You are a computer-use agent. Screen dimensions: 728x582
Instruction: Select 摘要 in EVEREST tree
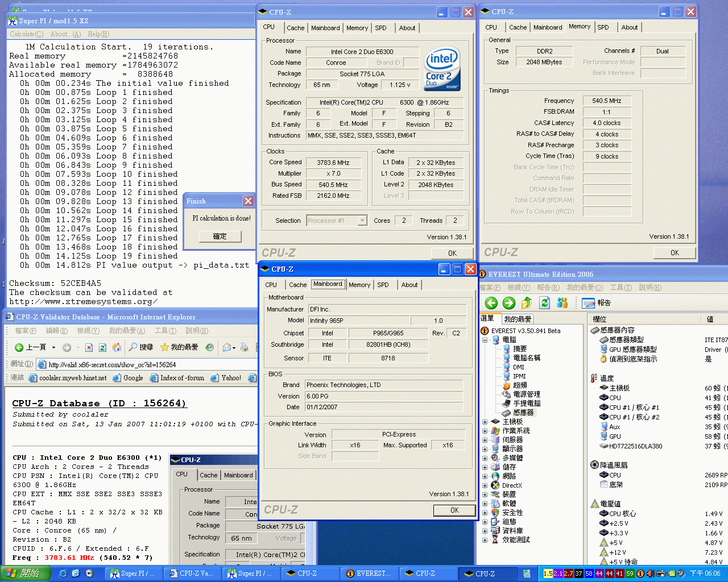pos(520,349)
